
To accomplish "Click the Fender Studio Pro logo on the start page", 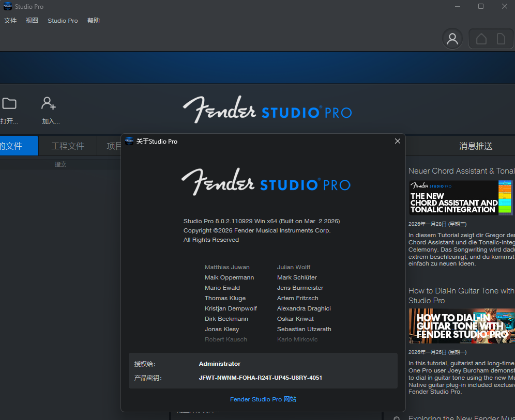I will (267, 110).
